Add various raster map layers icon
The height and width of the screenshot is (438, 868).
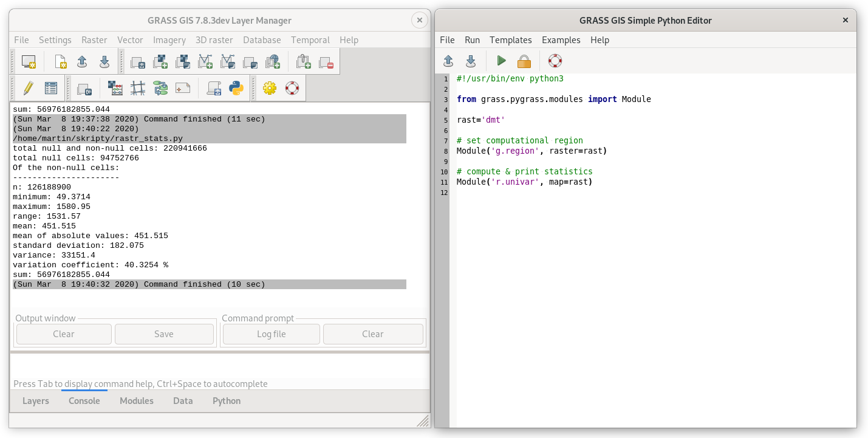(x=183, y=62)
